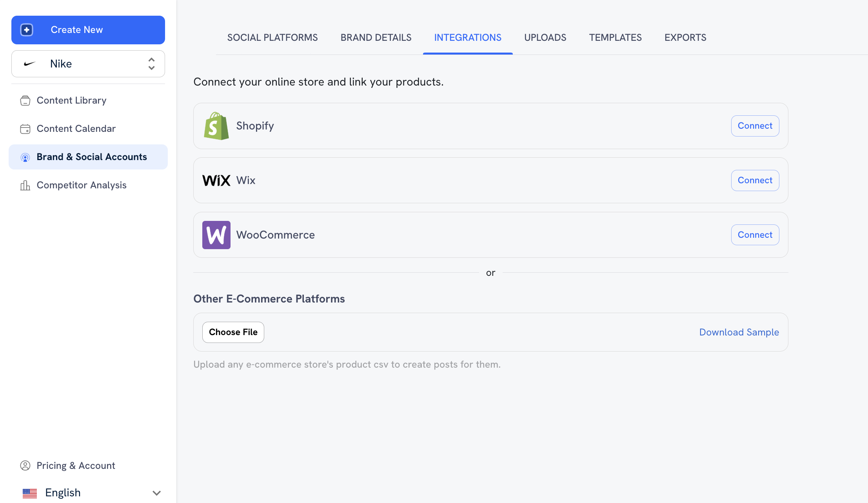Switch to the SOCIAL PLATFORMS tab
The height and width of the screenshot is (503, 868).
tap(272, 37)
